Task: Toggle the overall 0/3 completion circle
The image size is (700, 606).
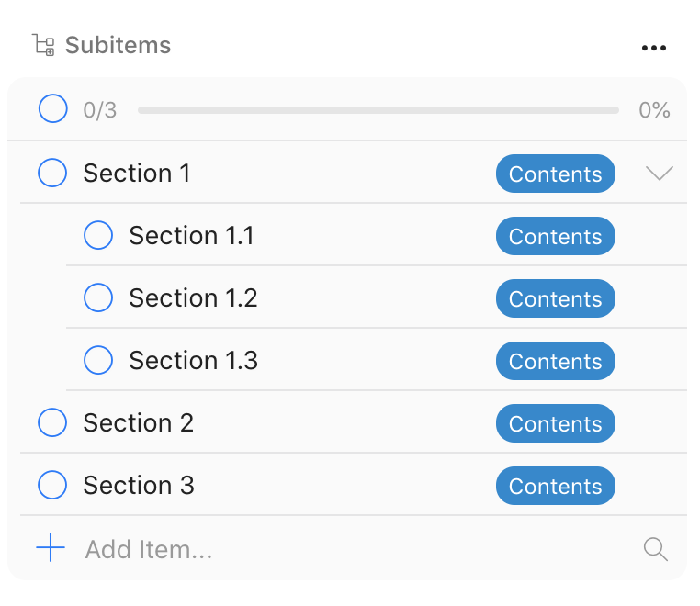Action: pos(53,108)
